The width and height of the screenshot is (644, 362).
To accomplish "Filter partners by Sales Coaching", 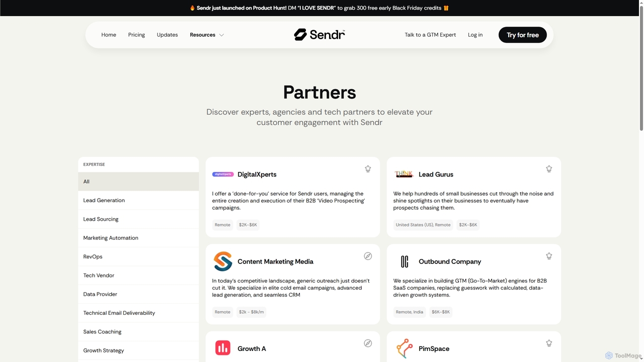I will [x=138, y=332].
